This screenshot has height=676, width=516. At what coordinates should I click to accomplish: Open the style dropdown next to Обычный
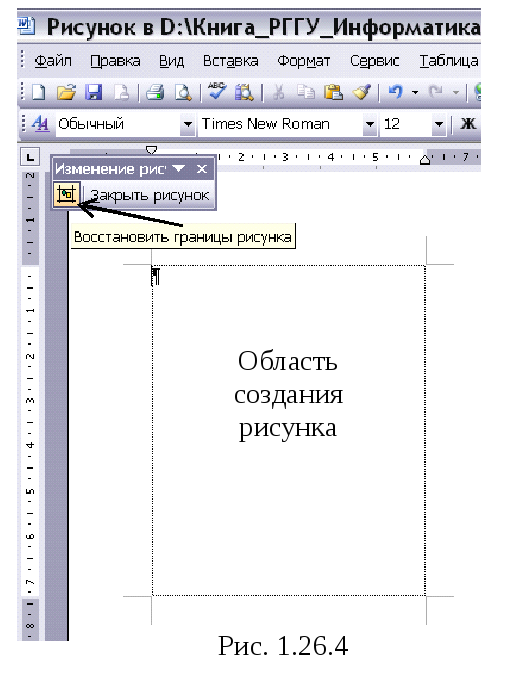coord(188,125)
